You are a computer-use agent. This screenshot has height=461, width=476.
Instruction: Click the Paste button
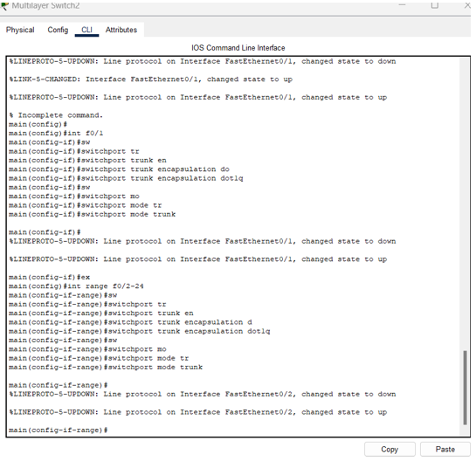[x=445, y=449]
